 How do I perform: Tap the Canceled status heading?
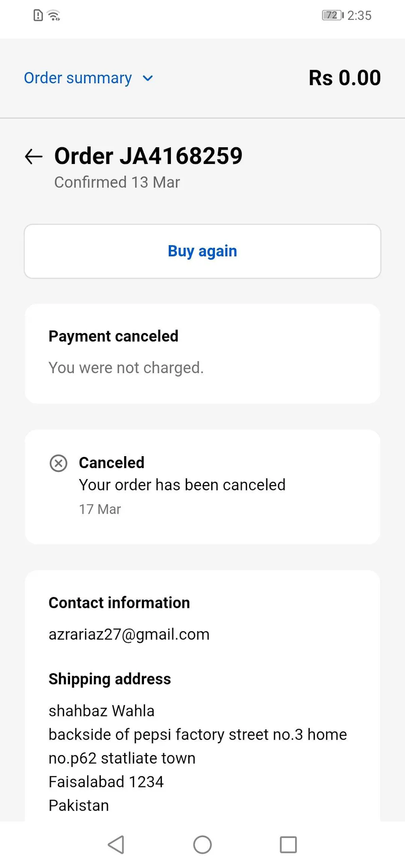(x=112, y=463)
